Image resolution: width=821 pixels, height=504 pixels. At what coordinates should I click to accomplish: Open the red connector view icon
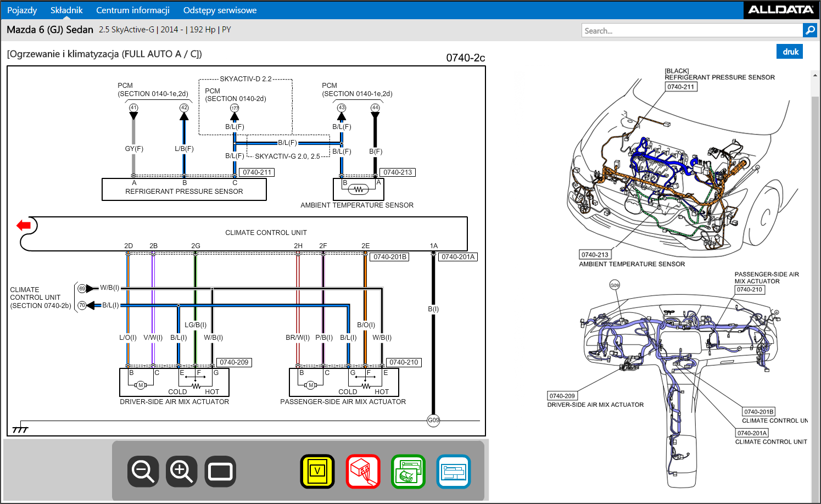(x=363, y=471)
